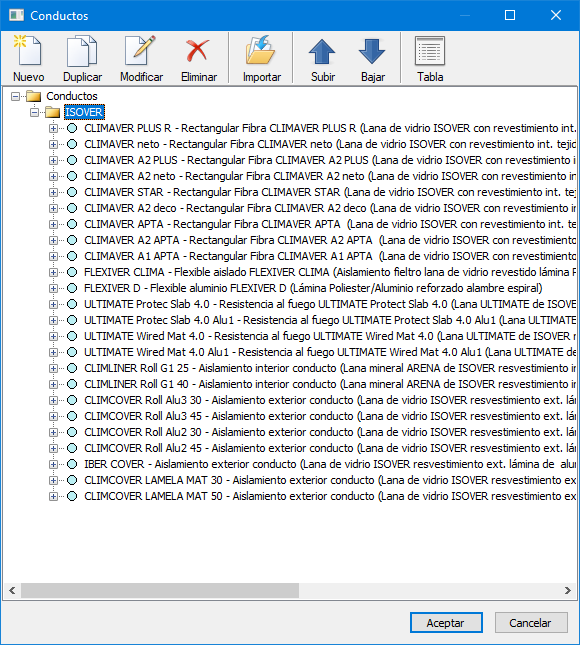Click the circle icon of CLIMLINER Roll G1 25

[72, 368]
